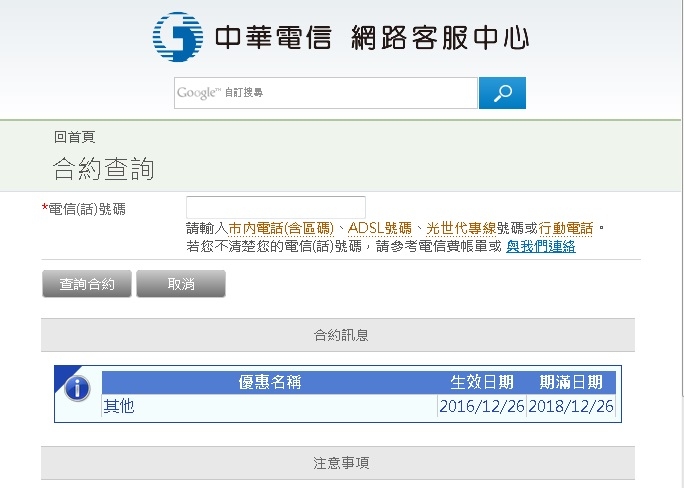This screenshot has height=488, width=684.
Task: Focus the Google custom search field
Action: click(325, 93)
